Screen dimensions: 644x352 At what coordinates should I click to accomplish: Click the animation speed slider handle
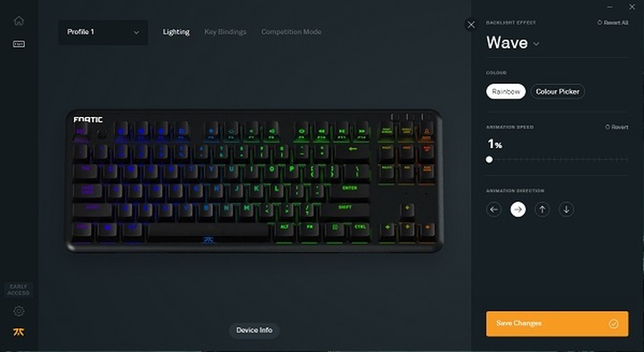coord(489,160)
